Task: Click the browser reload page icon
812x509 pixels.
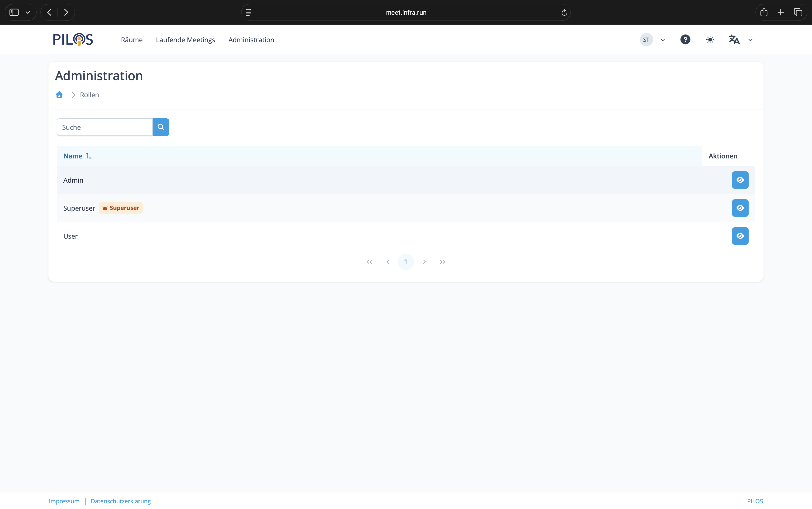Action: 564,13
